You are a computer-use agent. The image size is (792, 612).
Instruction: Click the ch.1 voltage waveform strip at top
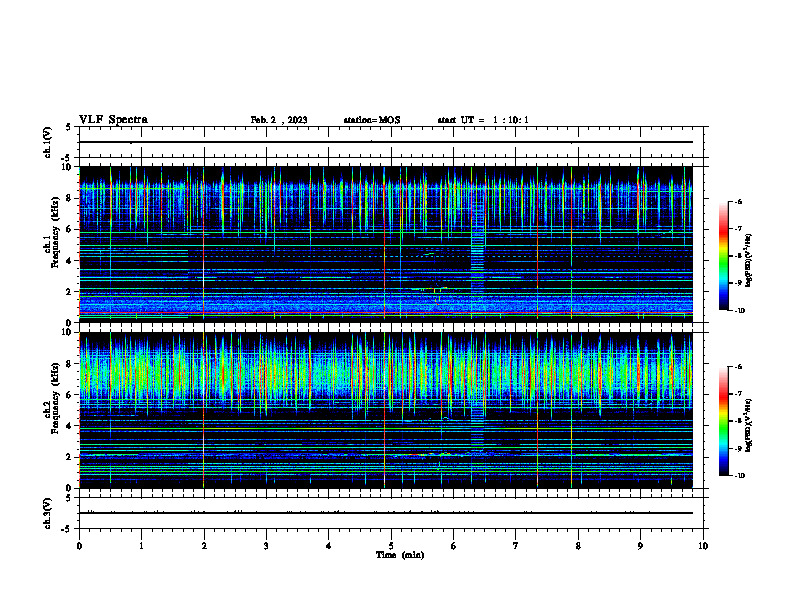point(391,142)
